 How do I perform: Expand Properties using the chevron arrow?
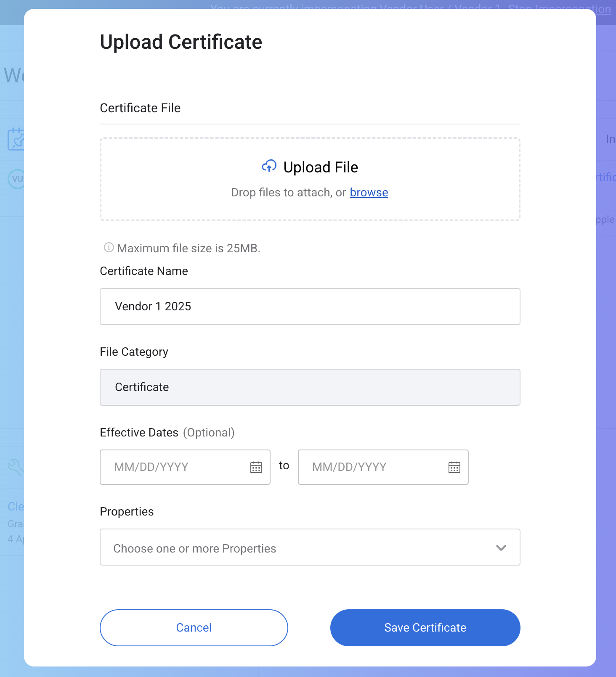(501, 547)
